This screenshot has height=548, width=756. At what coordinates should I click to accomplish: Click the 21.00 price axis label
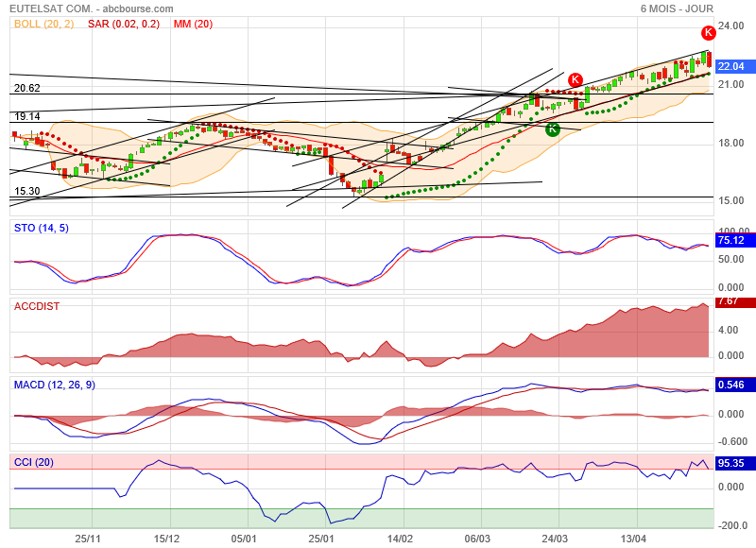tap(730, 84)
